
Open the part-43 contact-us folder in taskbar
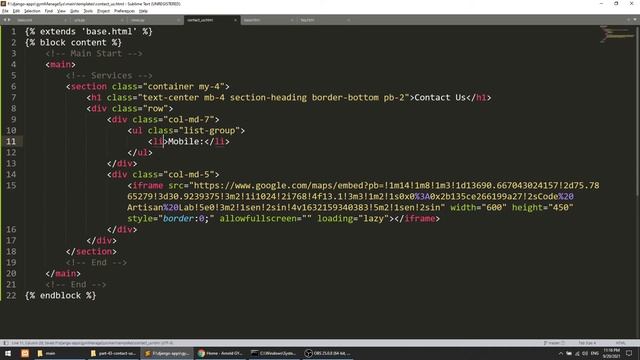(x=113, y=353)
